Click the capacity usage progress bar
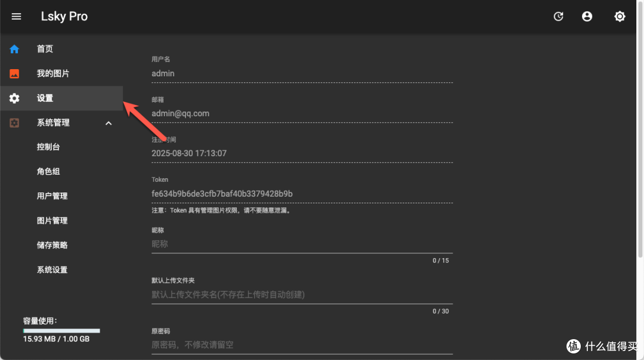The image size is (644, 360). click(x=61, y=330)
